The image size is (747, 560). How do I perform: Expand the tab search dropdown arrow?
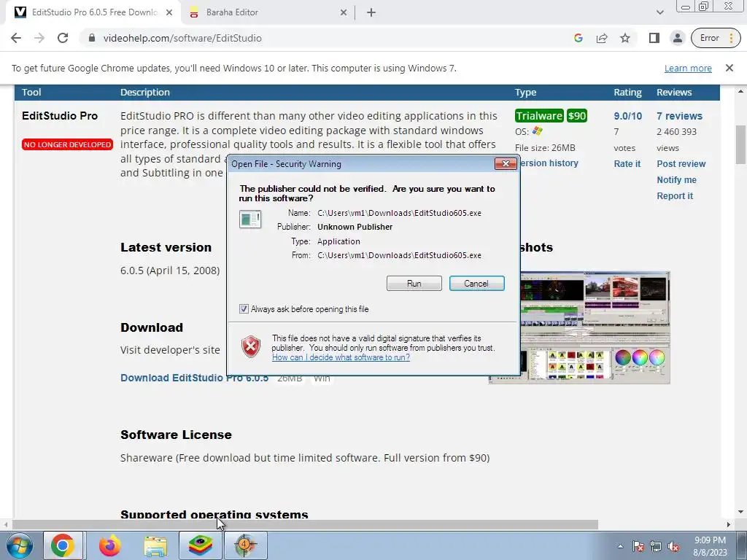point(659,12)
